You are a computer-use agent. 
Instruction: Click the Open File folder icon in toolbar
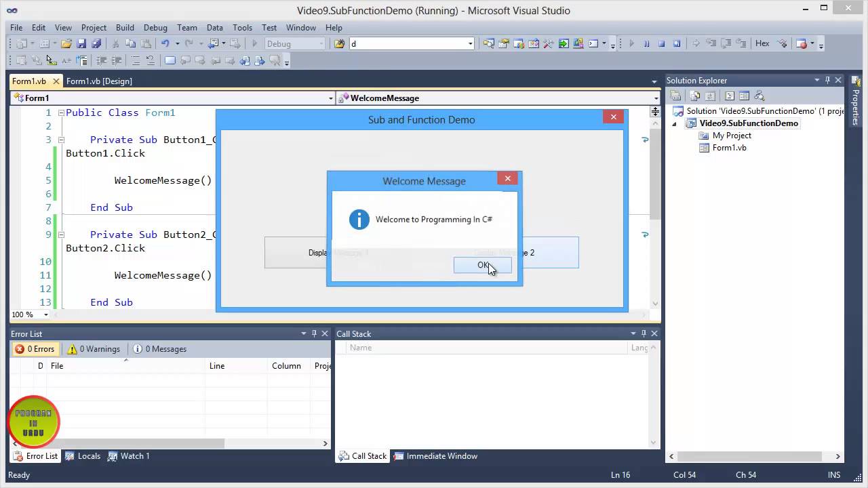pos(66,43)
